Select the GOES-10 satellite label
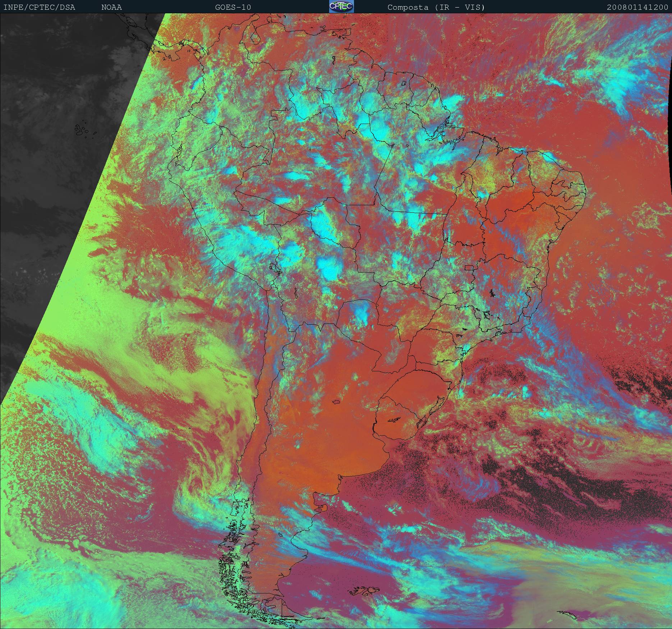Screen dimensions: 672x629 pyautogui.click(x=233, y=7)
